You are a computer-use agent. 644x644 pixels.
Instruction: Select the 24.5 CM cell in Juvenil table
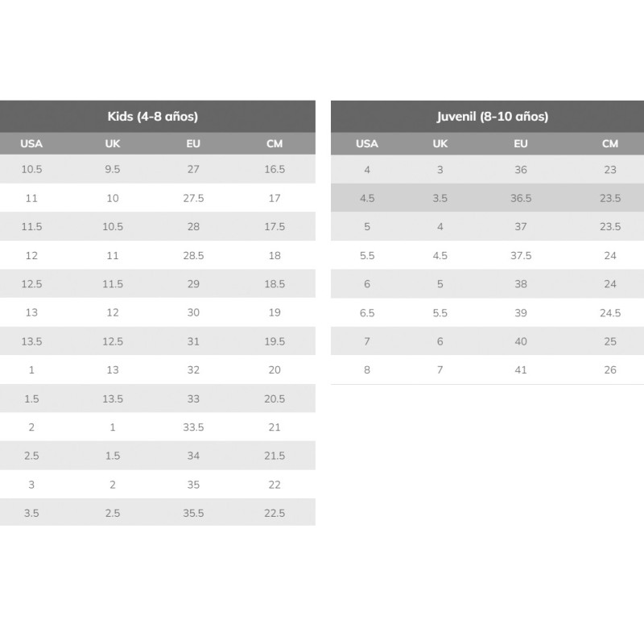click(x=610, y=312)
